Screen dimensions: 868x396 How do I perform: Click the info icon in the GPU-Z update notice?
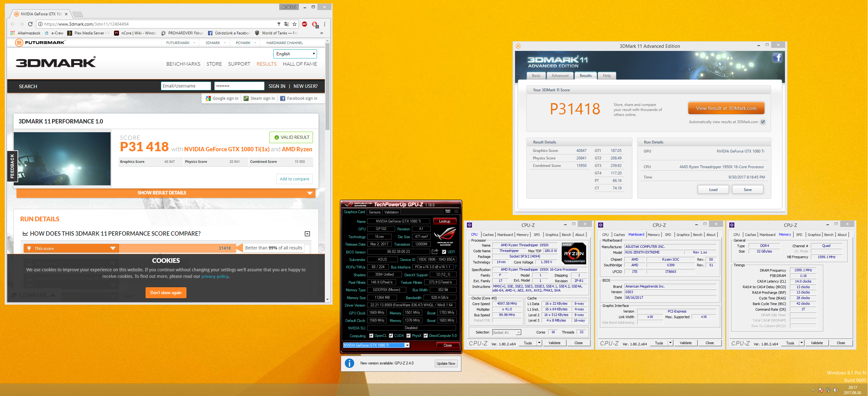click(x=350, y=363)
